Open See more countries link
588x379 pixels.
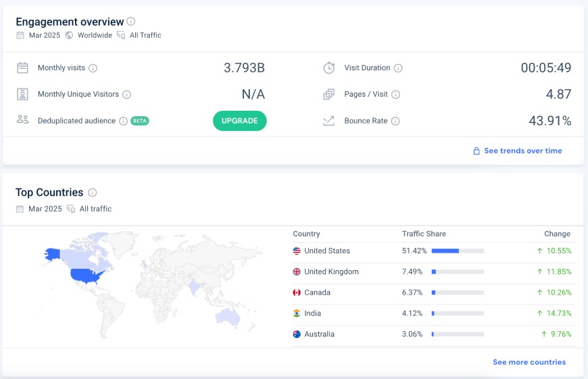tap(529, 362)
